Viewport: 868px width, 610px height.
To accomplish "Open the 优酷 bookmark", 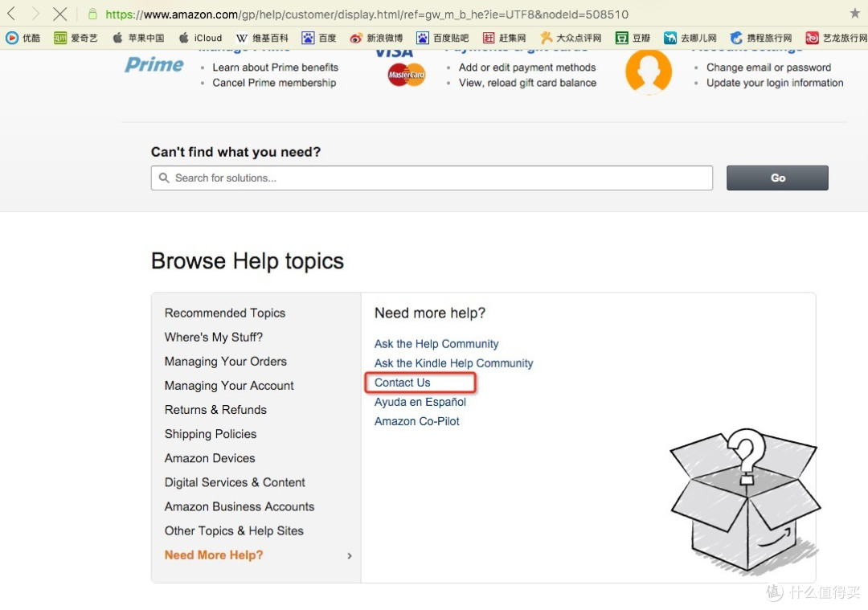I will pyautogui.click(x=23, y=38).
